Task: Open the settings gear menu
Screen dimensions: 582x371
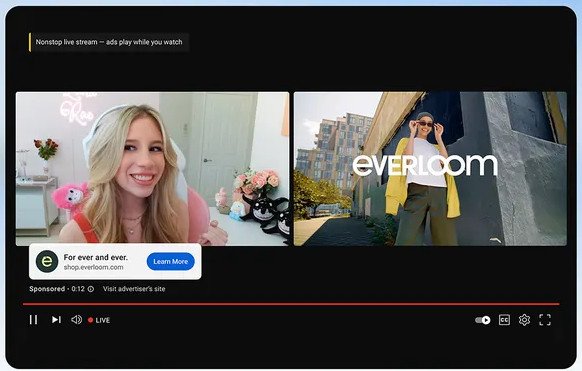Action: click(x=524, y=320)
